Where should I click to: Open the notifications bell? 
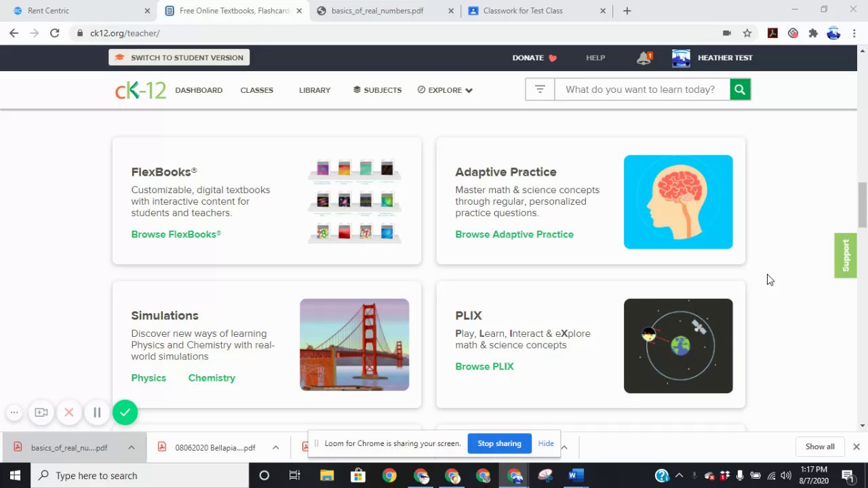point(644,58)
